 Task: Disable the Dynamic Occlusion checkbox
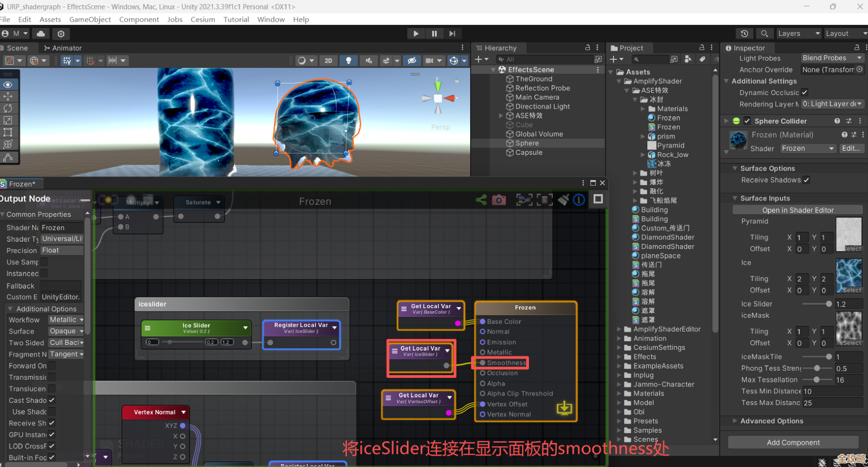pyautogui.click(x=804, y=92)
